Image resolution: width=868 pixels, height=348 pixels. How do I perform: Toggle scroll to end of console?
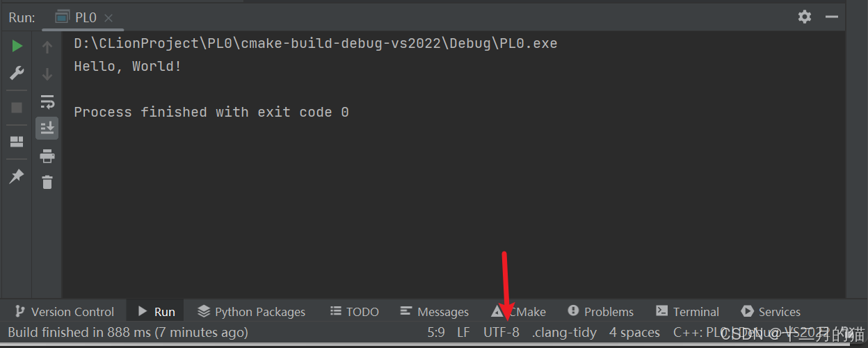[x=47, y=128]
